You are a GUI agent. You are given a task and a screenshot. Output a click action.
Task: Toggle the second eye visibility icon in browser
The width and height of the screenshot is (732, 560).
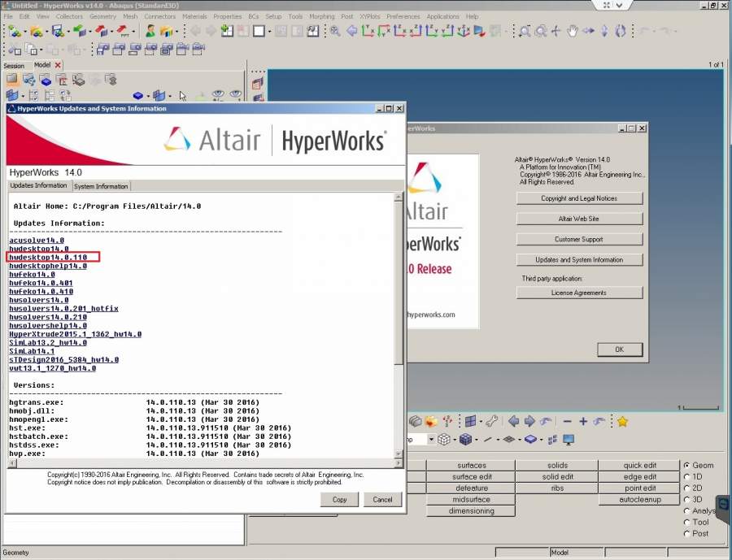pyautogui.click(x=236, y=95)
